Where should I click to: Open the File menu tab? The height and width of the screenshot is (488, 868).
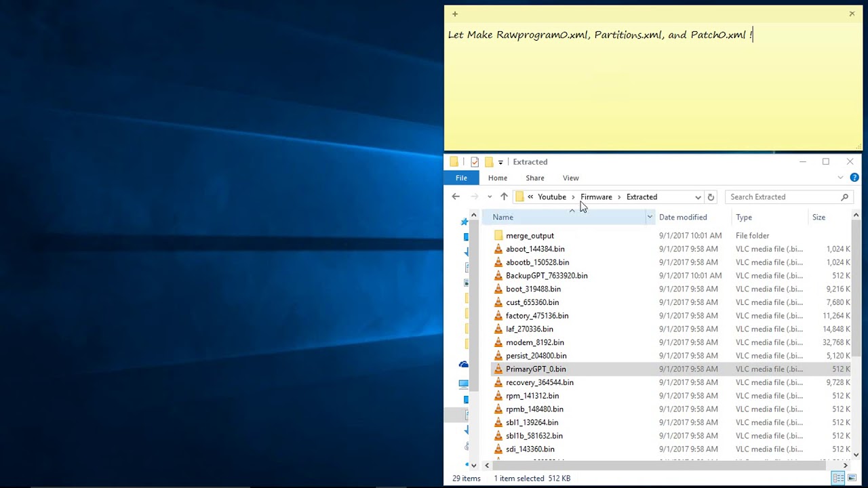pos(461,178)
